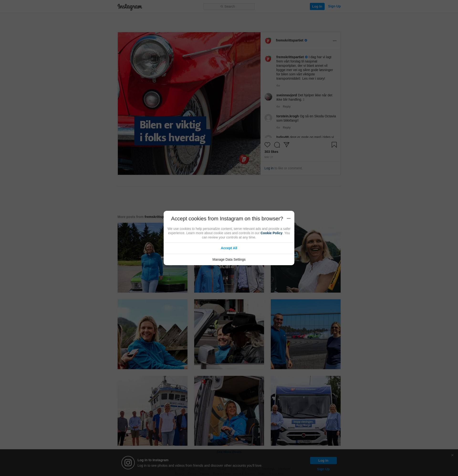Reply to torstein.krogh comment
The image size is (458, 476).
point(286,128)
